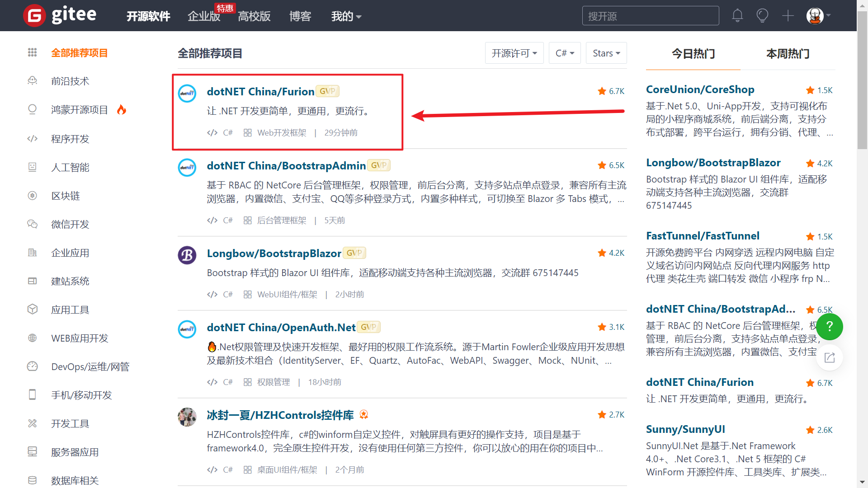Click the Gitee logo
Screen dimensions: 868x488
click(60, 15)
